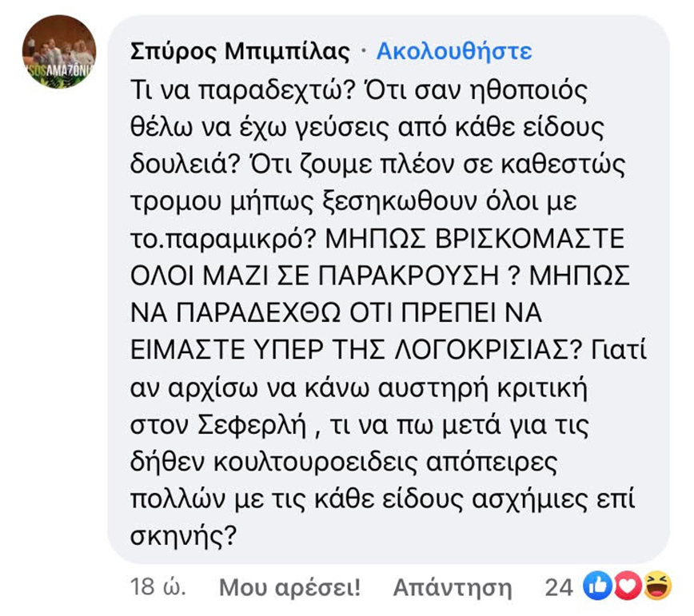Image resolution: width=694 pixels, height=616 pixels.
Task: Click Απάντηση to reply to the comment
Action: 452,588
